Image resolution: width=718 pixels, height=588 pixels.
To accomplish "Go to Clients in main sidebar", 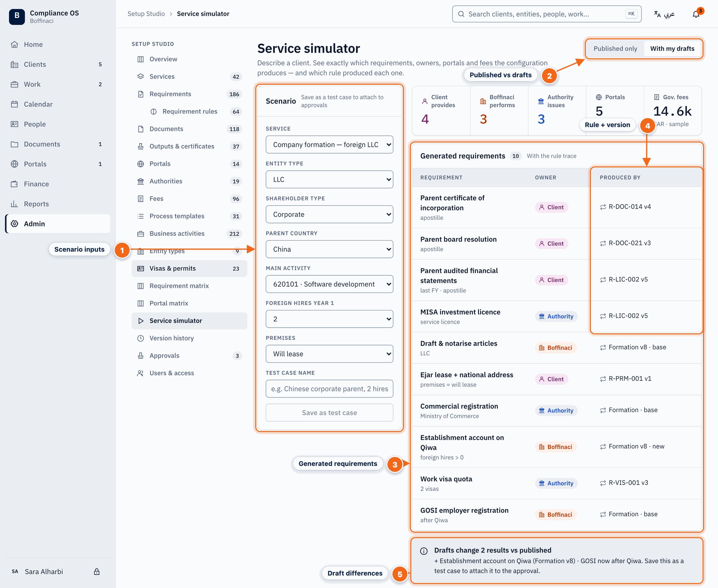I will click(58, 64).
